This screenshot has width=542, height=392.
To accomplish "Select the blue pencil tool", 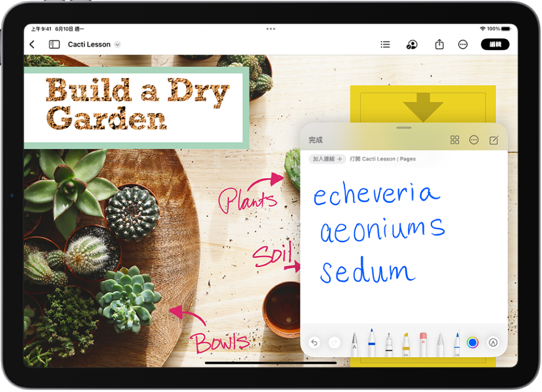I will pyautogui.click(x=457, y=344).
